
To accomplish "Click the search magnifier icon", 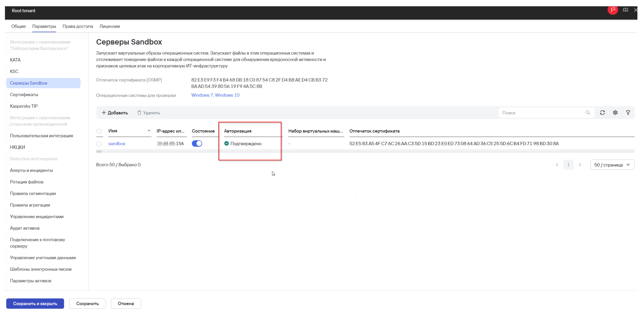I will tap(588, 113).
